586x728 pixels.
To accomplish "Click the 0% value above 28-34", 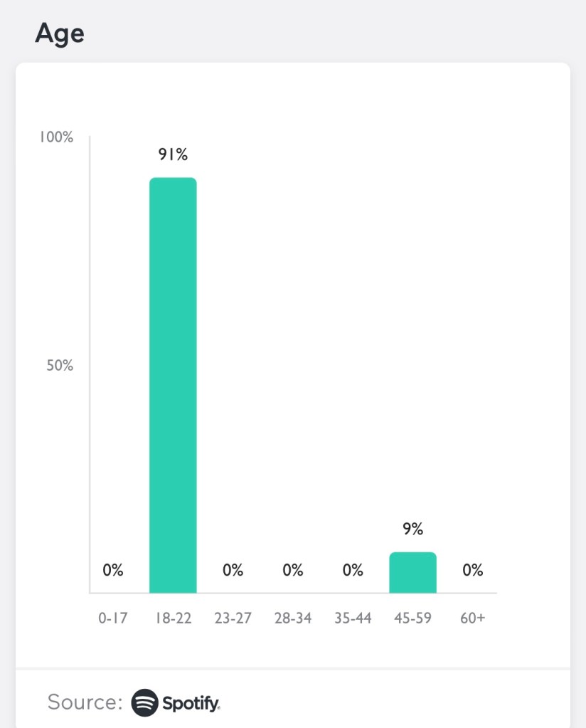I will (293, 570).
